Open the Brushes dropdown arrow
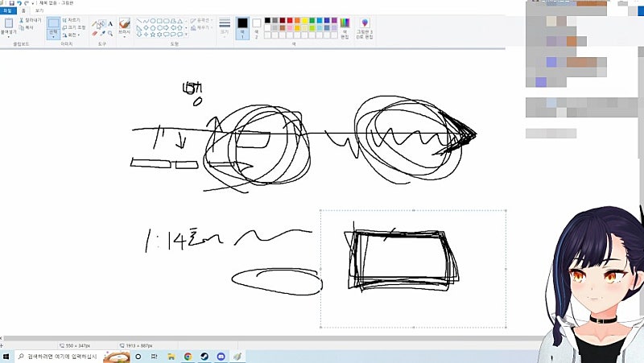This screenshot has width=644, height=363. click(124, 37)
